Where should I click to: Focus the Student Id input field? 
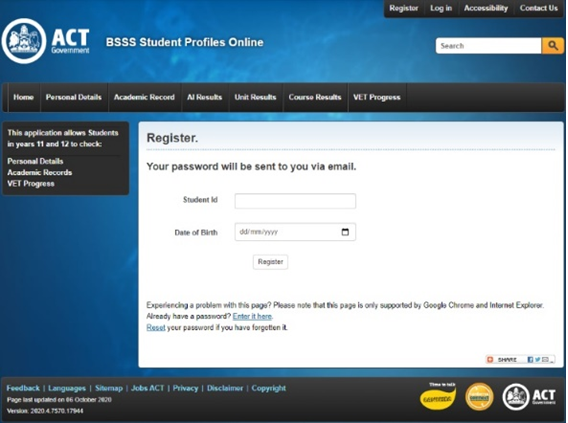coord(295,201)
